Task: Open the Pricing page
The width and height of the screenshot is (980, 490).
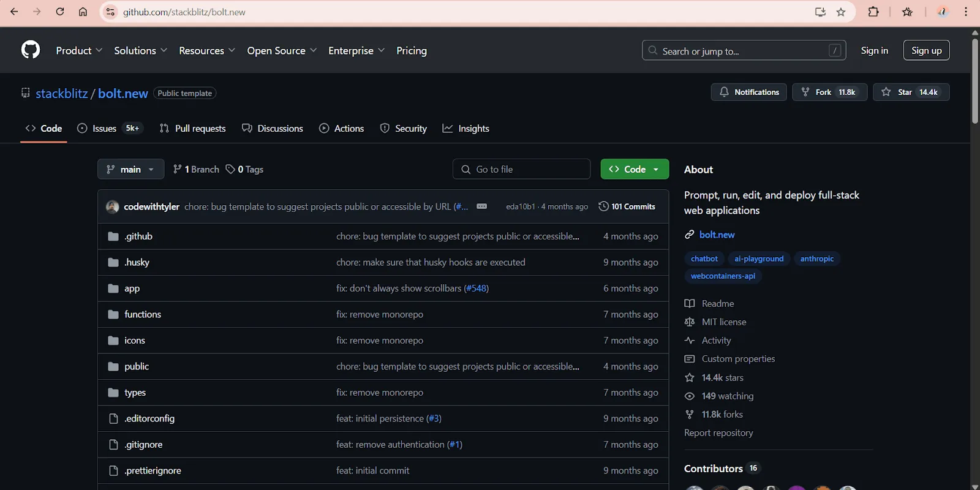Action: pyautogui.click(x=412, y=51)
